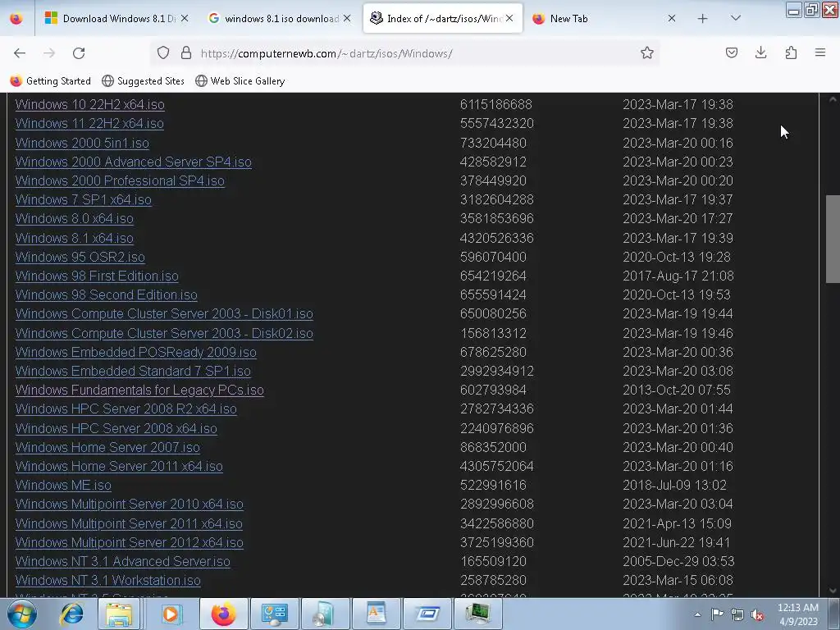840x630 pixels.
Task: Open Windows HPC Server 2008 x64.iso
Action: (x=116, y=428)
